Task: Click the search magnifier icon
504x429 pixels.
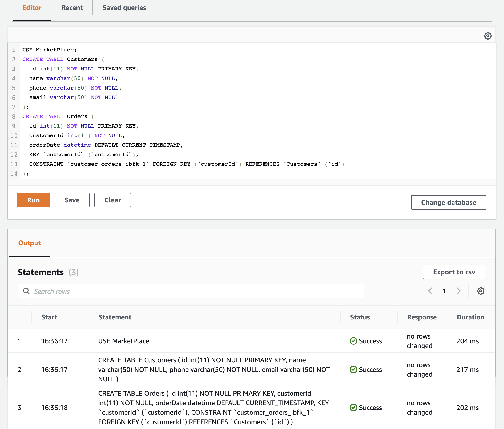Action: 26,291
